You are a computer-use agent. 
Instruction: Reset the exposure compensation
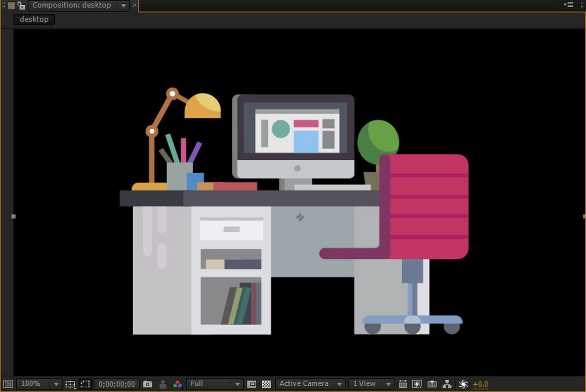(463, 384)
